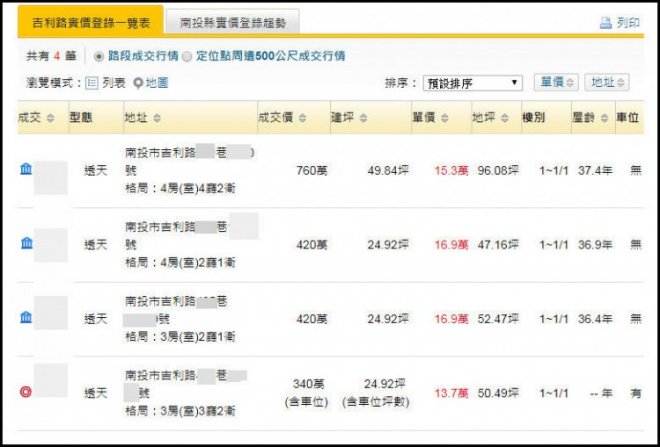Click the map pin icon for 地圖
The width and height of the screenshot is (660, 447).
point(138,83)
